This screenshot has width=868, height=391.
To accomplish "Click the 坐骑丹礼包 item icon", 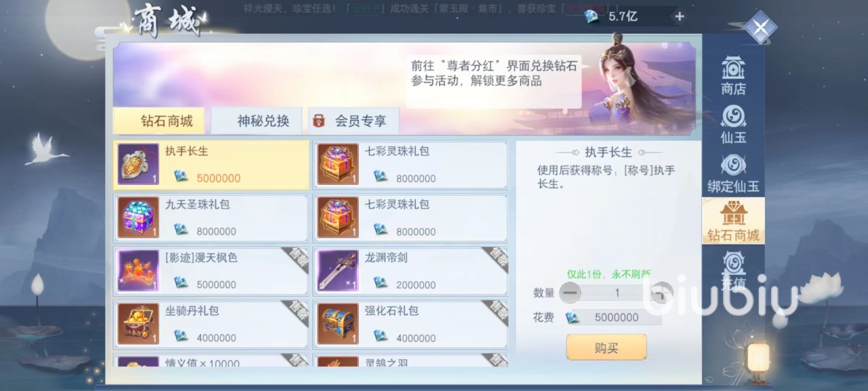I will click(138, 324).
